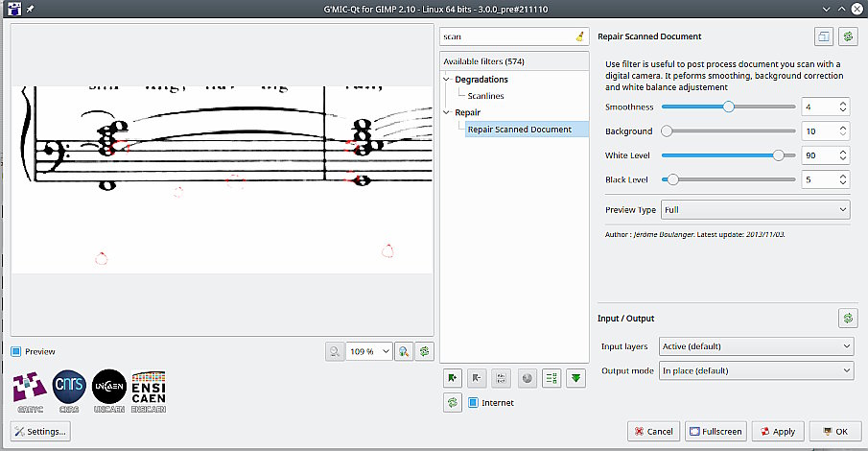Viewport: 868px width, 451px height.
Task: Click the White Level value field
Action: coord(819,155)
